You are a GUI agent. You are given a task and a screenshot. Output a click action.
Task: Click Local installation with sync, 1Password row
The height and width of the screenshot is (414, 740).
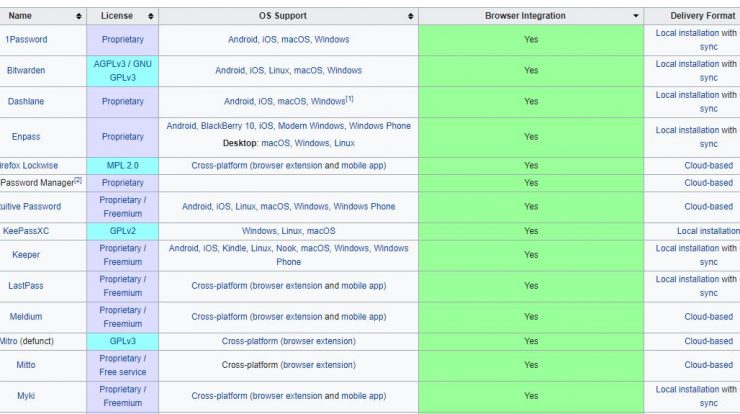(698, 40)
